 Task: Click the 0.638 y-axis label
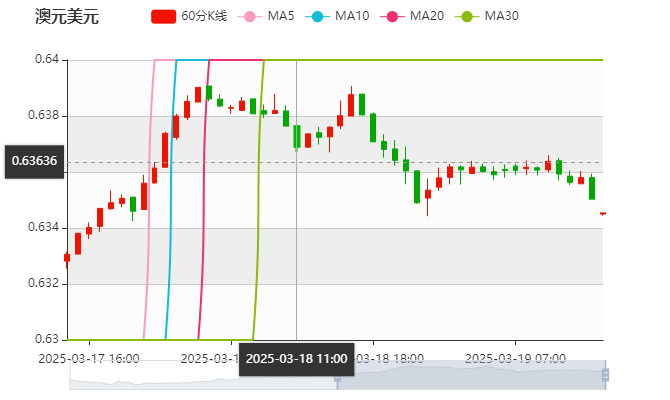point(47,115)
